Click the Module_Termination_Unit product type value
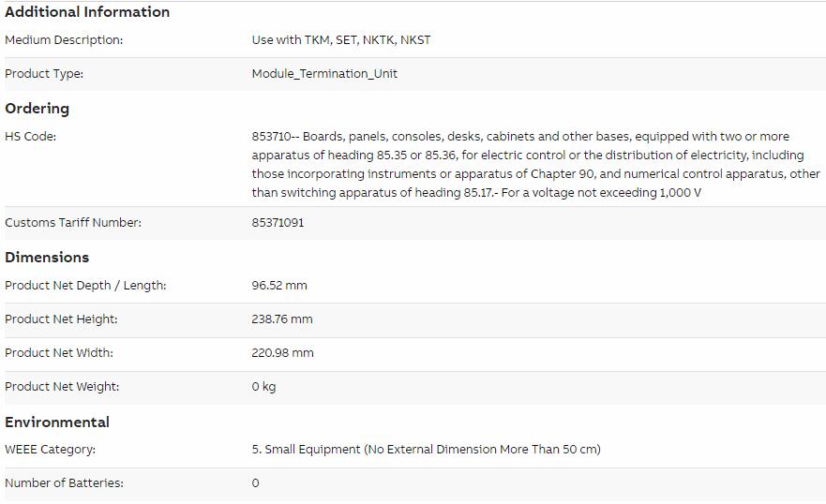 pyautogui.click(x=324, y=74)
